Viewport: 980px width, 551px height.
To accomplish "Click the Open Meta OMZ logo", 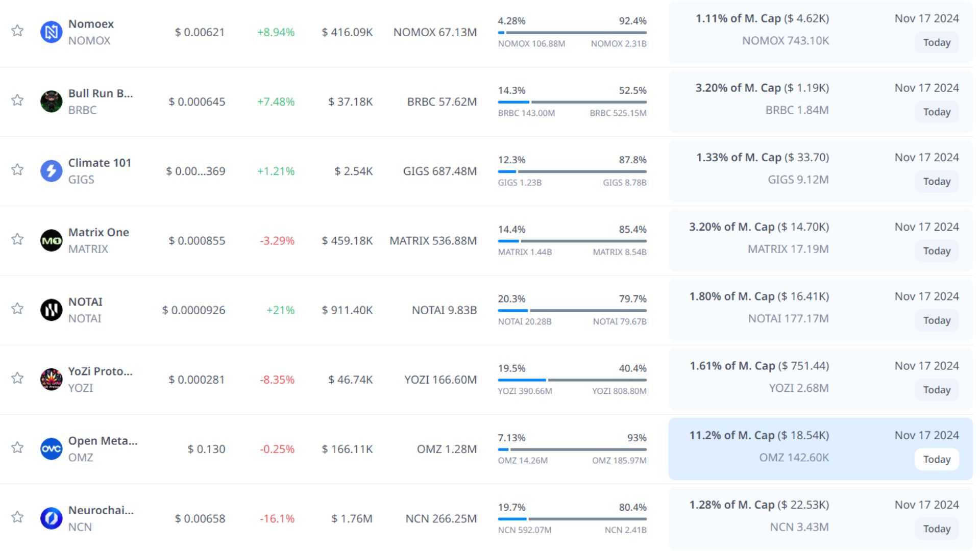I will pos(51,449).
